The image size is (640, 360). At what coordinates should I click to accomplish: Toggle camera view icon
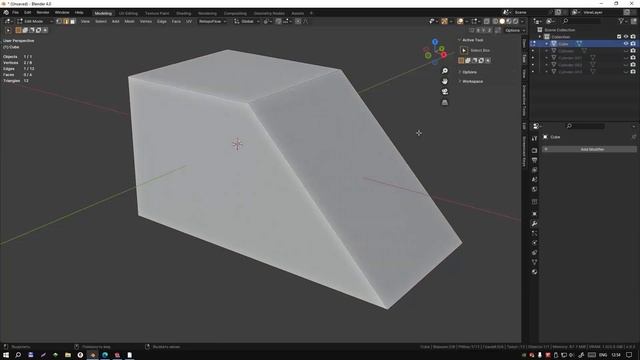coord(444,92)
